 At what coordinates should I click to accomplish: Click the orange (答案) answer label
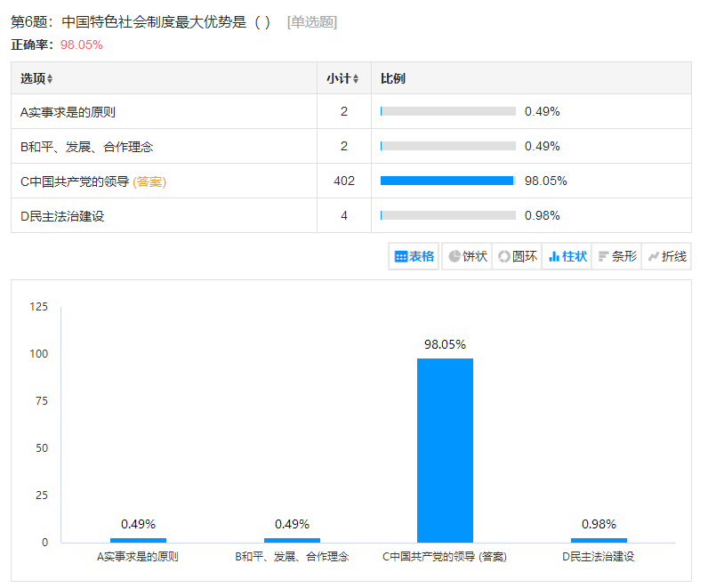click(149, 181)
